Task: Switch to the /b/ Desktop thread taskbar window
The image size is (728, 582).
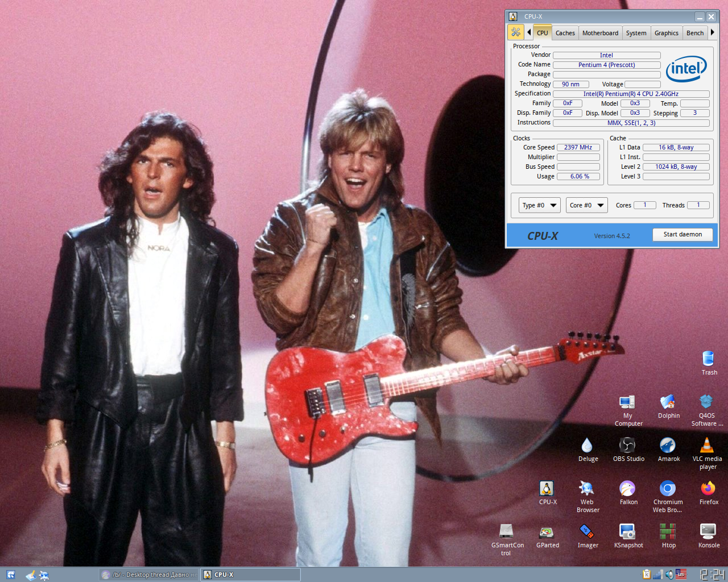Action: coord(150,575)
